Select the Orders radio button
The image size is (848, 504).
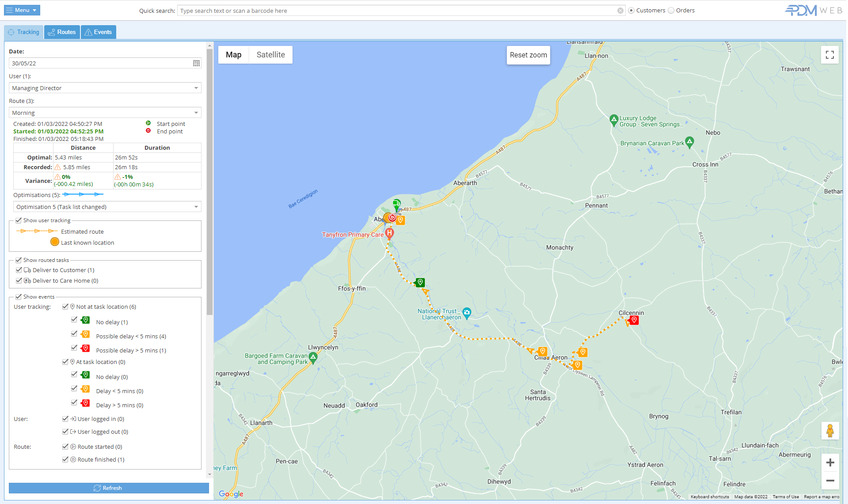point(671,11)
